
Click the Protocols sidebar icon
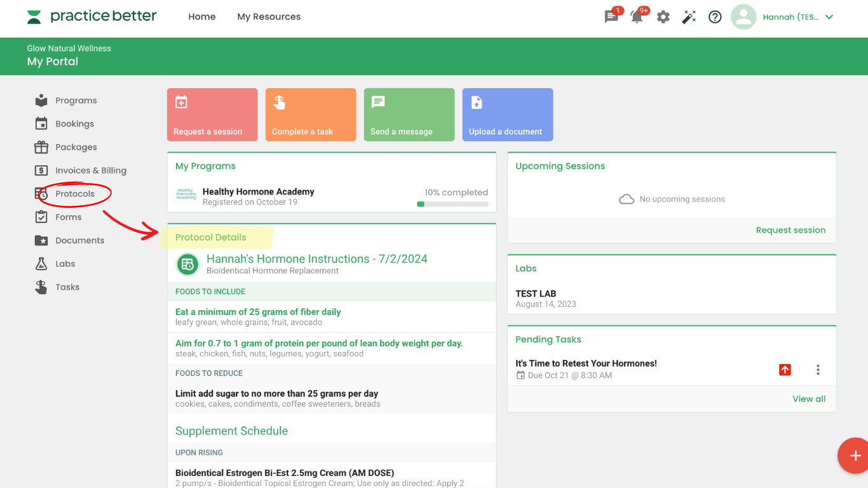click(x=41, y=194)
